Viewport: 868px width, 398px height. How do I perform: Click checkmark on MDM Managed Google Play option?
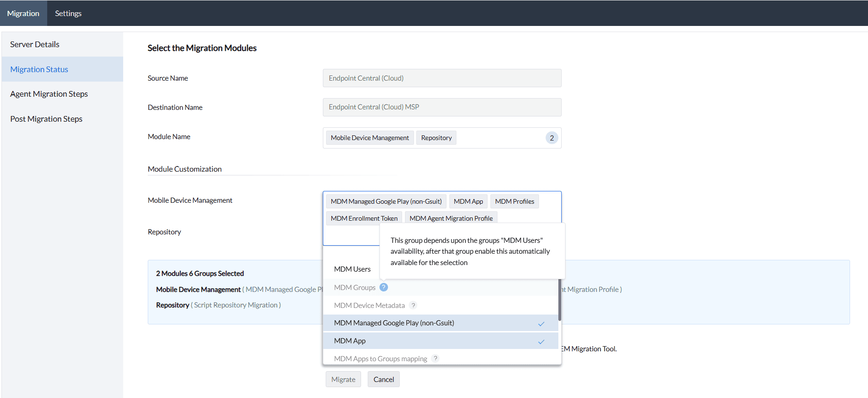[x=541, y=323]
